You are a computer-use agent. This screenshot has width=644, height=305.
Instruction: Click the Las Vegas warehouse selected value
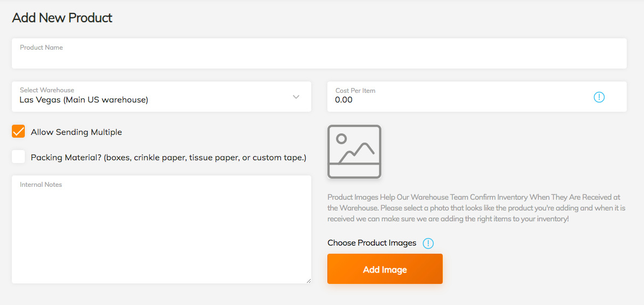[84, 100]
